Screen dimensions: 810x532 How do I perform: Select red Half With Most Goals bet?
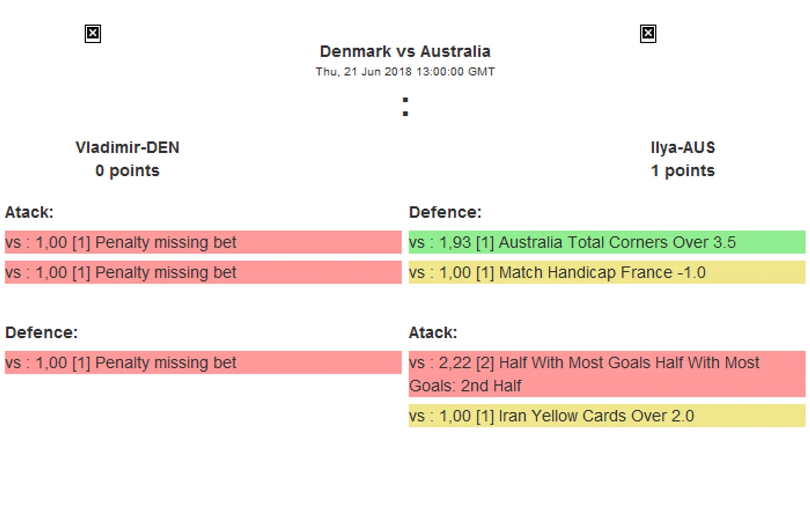(607, 374)
